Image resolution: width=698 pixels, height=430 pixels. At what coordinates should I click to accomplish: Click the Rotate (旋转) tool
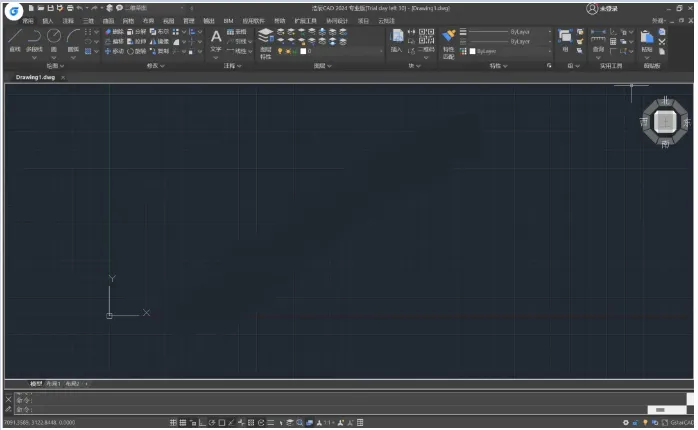point(137,51)
